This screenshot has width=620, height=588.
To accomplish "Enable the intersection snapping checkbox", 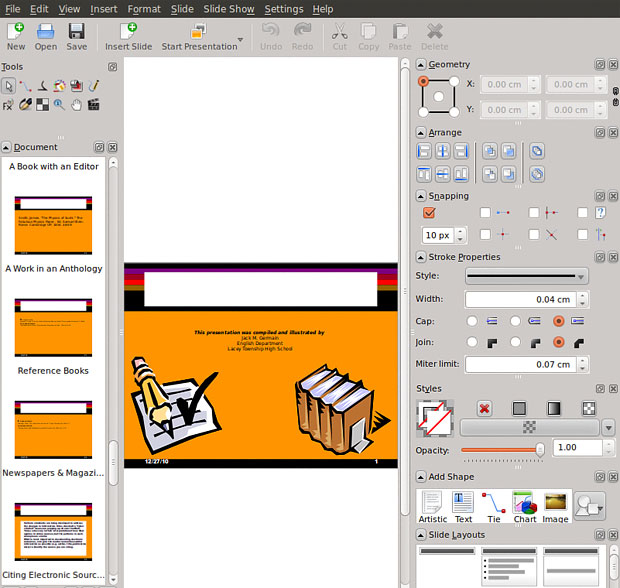I will (534, 235).
